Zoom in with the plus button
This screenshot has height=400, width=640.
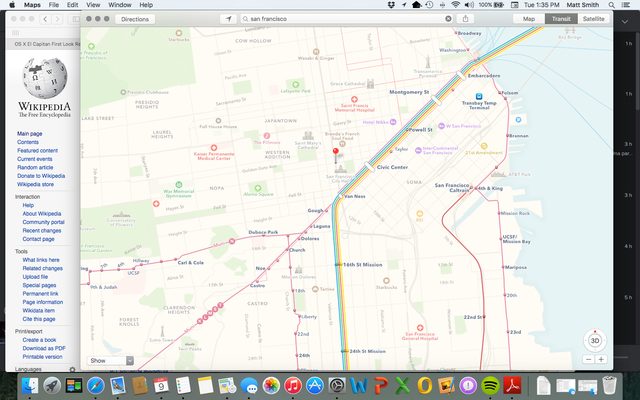pos(601,359)
